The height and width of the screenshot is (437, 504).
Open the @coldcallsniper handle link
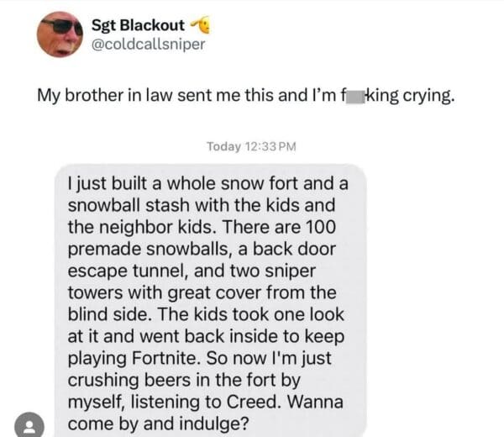[148, 45]
